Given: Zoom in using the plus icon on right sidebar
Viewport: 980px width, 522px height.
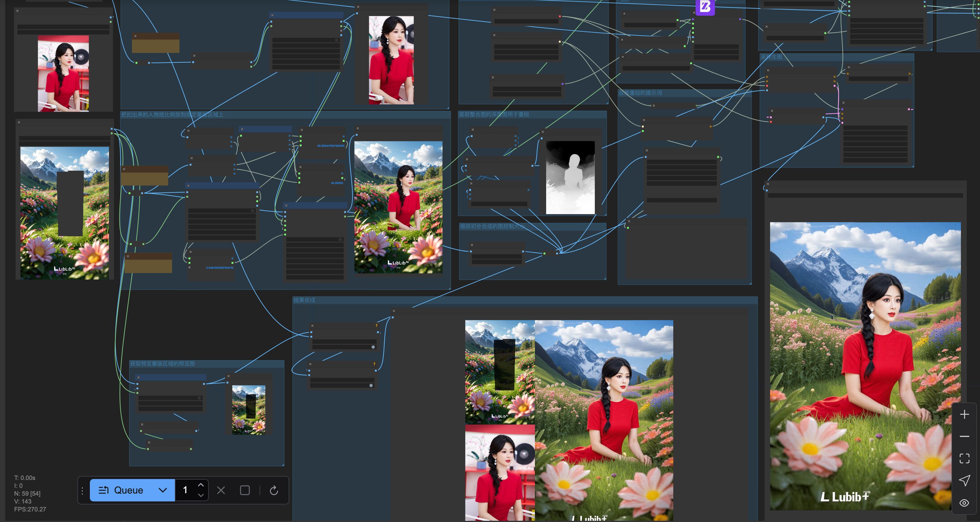Looking at the screenshot, I should point(964,414).
